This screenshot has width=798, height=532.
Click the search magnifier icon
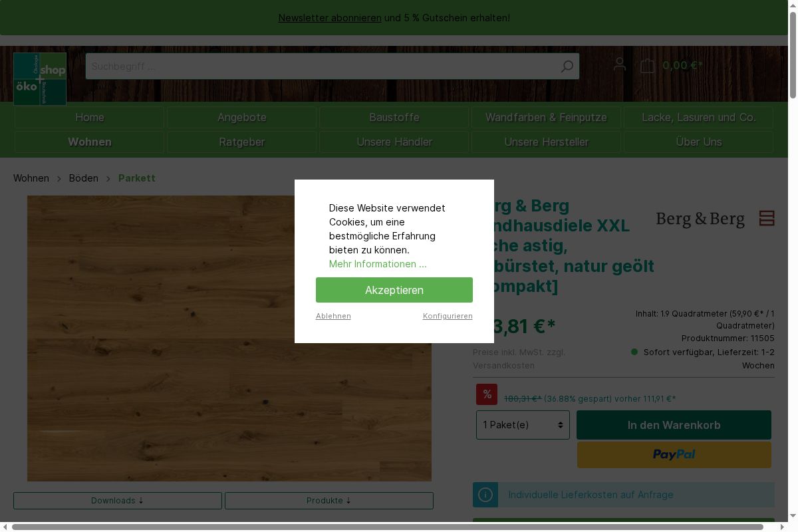(567, 66)
